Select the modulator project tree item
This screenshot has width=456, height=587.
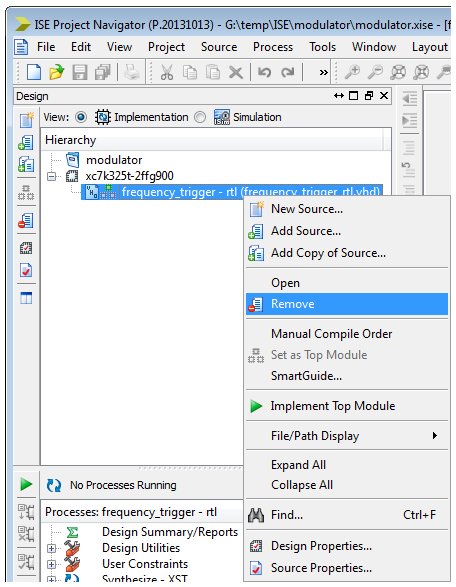click(114, 160)
